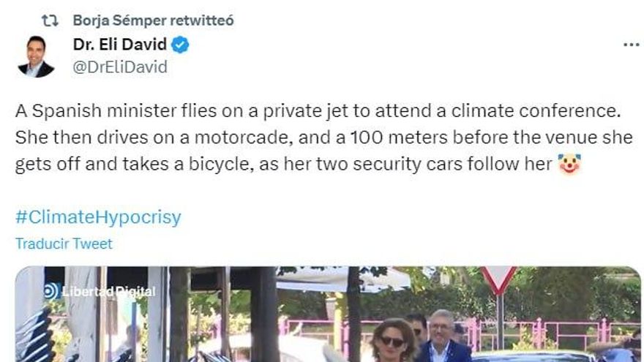Open the @DrEliDavid handle link
This screenshot has width=644, height=362.
coord(120,67)
